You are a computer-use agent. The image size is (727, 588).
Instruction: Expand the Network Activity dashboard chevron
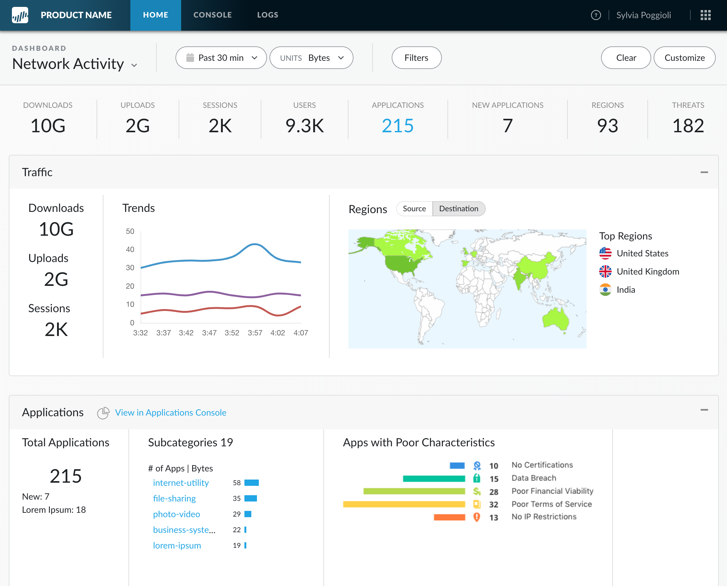pyautogui.click(x=134, y=65)
